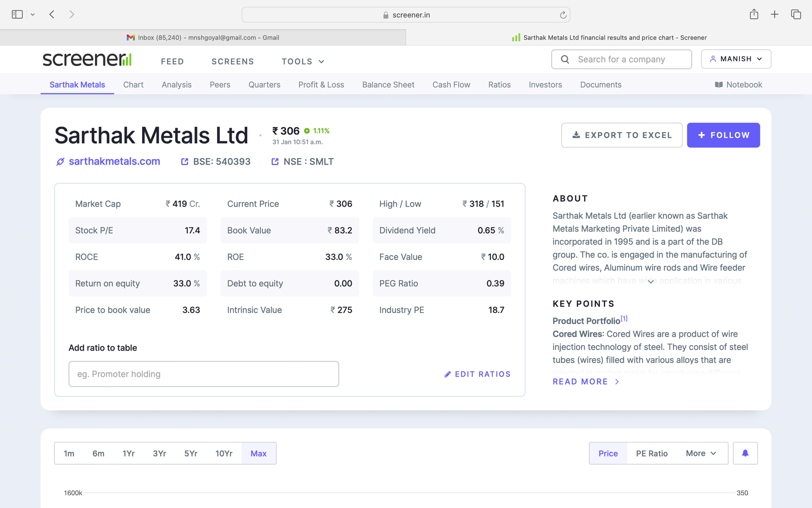
Task: Click the Safari sidebar toggle icon
Action: (17, 15)
